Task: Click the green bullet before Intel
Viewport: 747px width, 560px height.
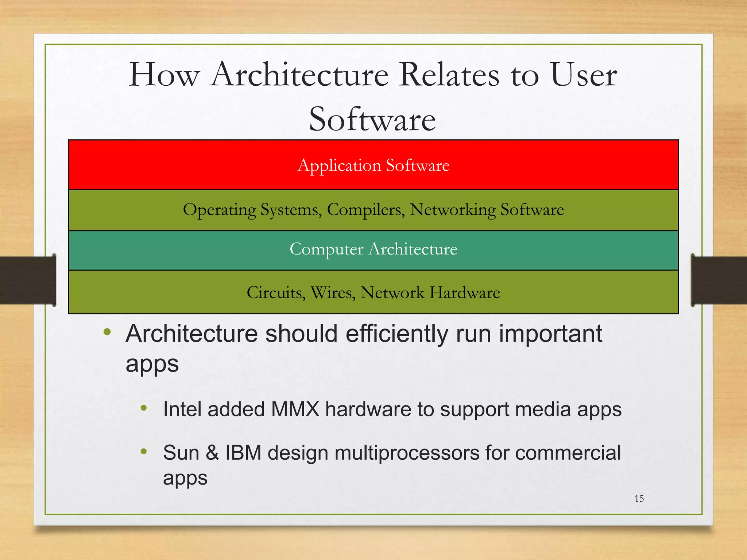Action: point(144,408)
